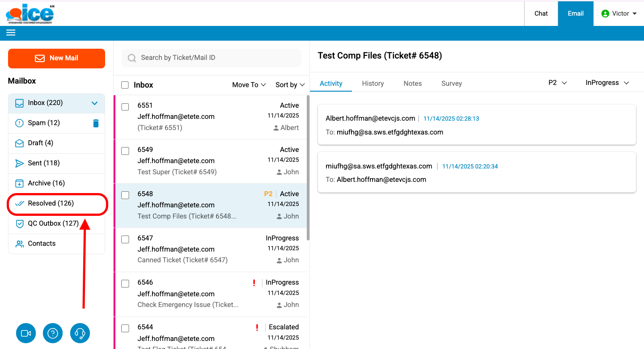Screen dimensions: 644x349
Task: Open the hamburger menu icon
Action: [11, 33]
